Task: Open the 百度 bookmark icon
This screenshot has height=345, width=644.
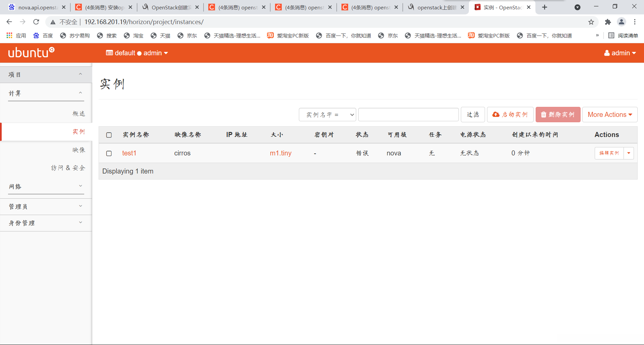Action: pos(37,35)
